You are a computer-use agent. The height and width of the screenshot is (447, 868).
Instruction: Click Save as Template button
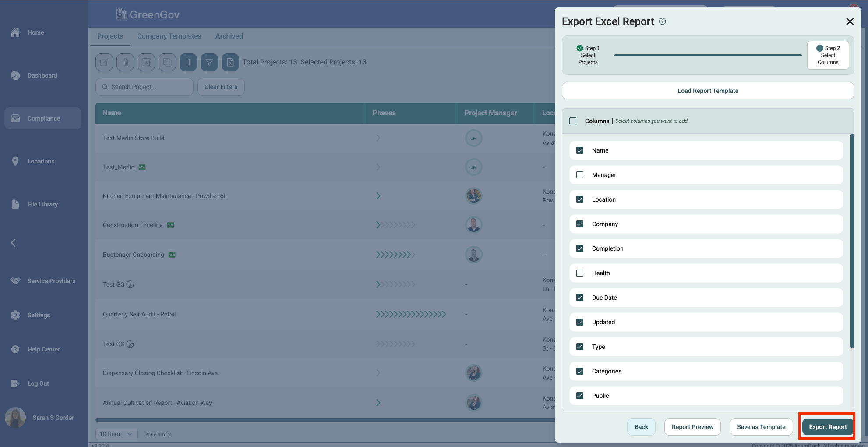point(761,427)
